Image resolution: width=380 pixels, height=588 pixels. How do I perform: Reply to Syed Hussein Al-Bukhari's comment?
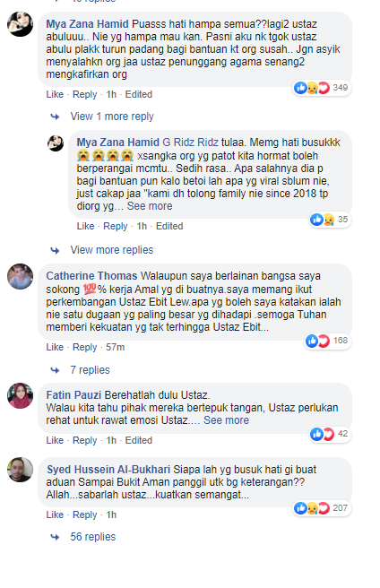[85, 514]
